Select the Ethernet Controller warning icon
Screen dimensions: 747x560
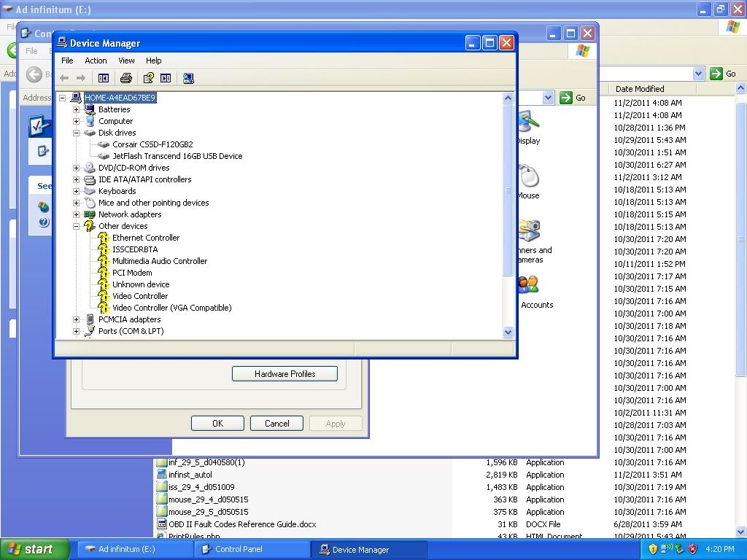pyautogui.click(x=104, y=238)
